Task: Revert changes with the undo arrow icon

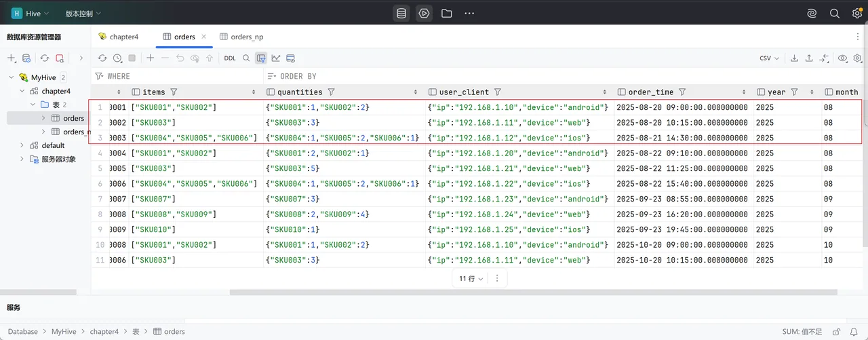Action: [x=180, y=58]
